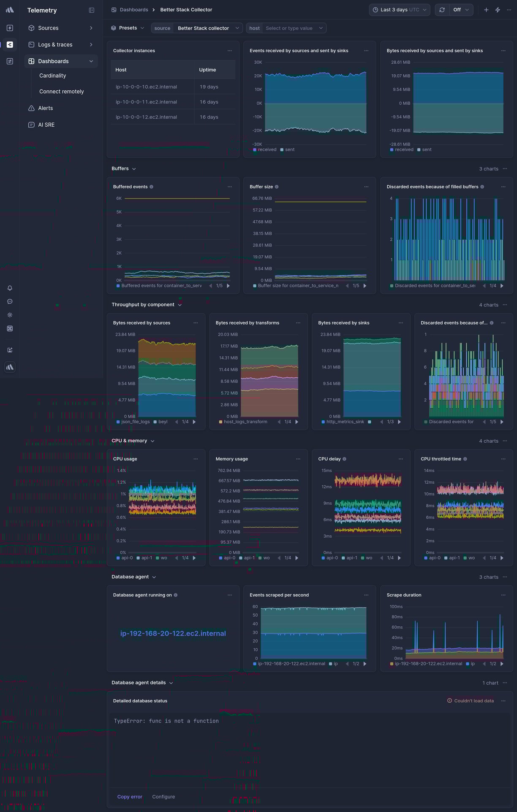
Task: Open Alerts in the sidebar
Action: tap(46, 108)
